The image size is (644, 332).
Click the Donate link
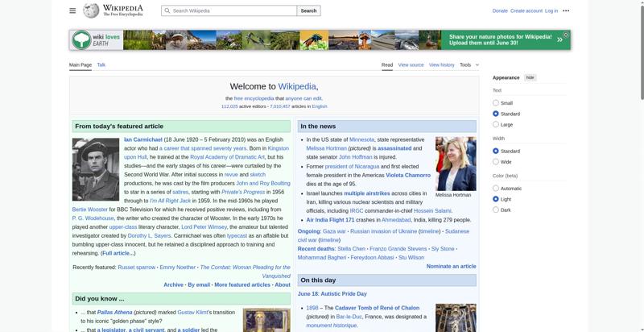[500, 10]
